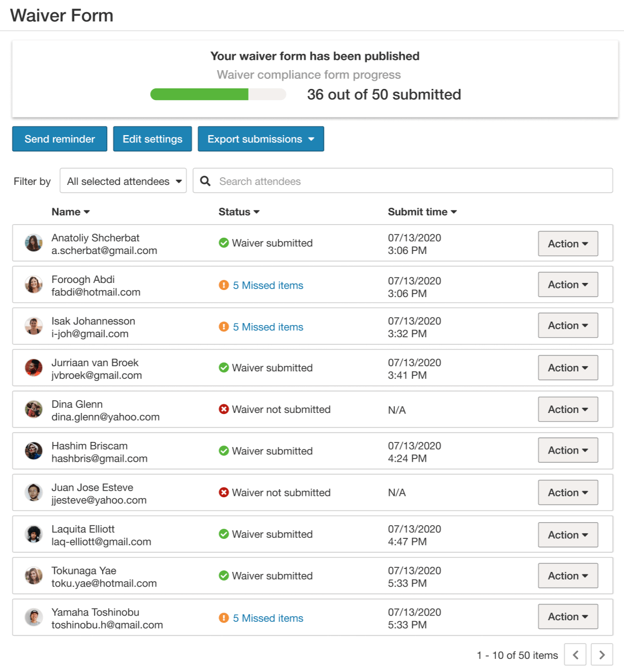This screenshot has width=624, height=672.
Task: Click the next page arrow in pagination
Action: [x=602, y=655]
